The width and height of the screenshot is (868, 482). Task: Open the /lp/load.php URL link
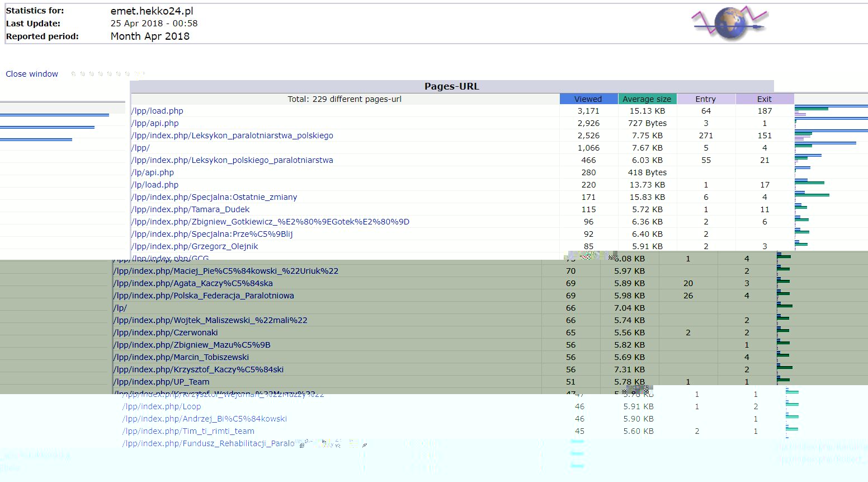155,185
